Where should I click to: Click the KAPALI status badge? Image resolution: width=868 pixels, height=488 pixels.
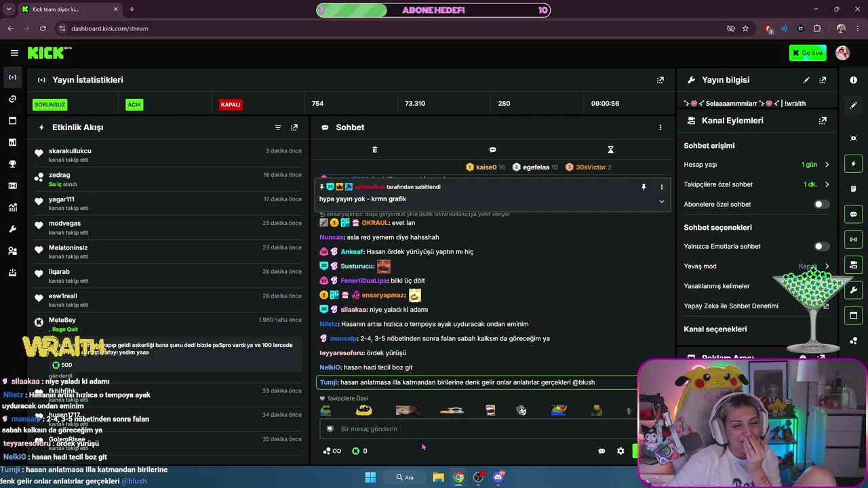231,104
